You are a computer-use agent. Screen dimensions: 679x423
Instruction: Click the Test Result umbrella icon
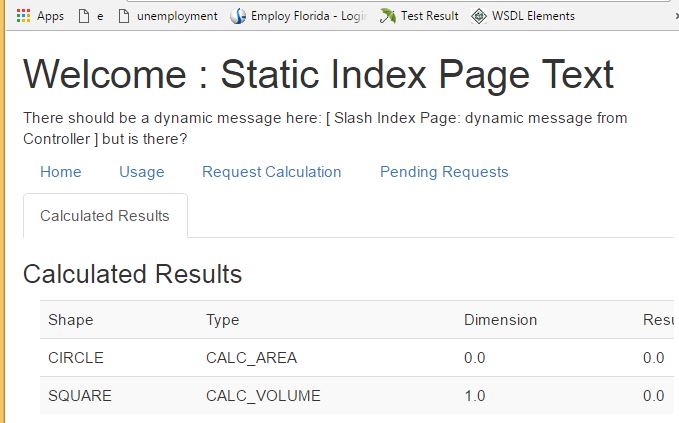point(387,16)
